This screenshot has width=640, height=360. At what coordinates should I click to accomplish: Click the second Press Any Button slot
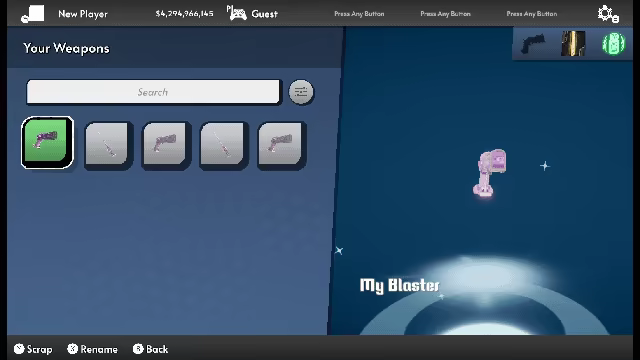[x=445, y=14]
